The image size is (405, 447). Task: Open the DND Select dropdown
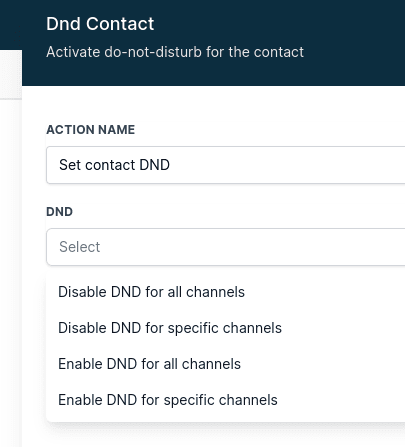pyautogui.click(x=226, y=247)
